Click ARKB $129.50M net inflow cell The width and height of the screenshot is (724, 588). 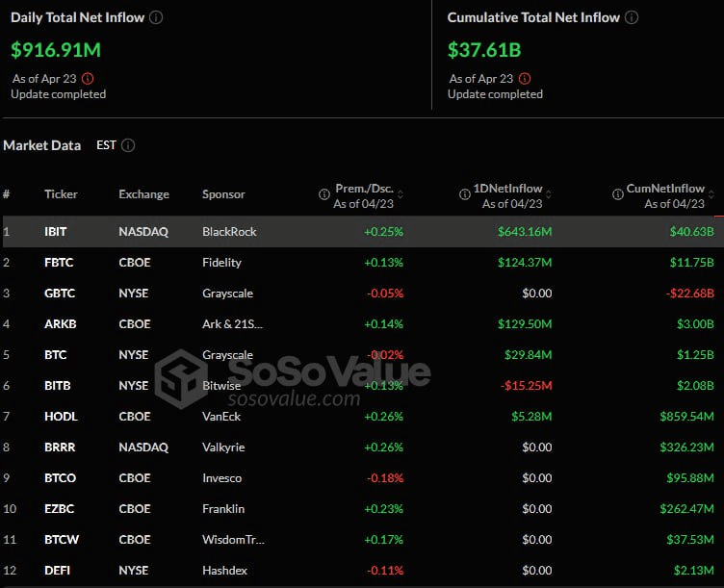[525, 324]
